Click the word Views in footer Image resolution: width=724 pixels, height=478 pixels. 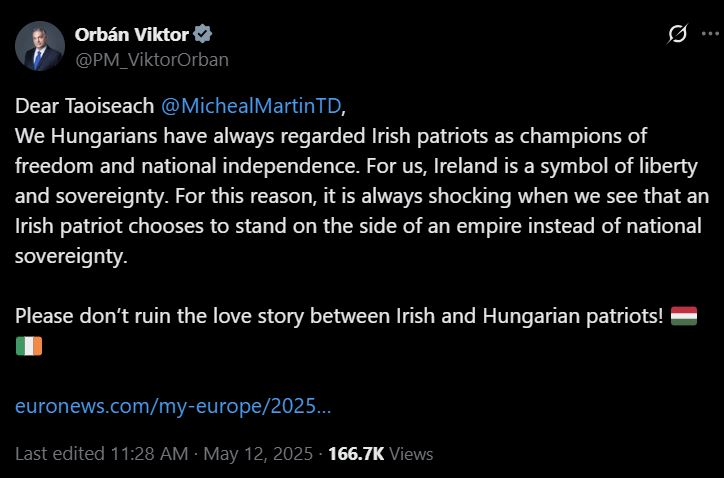411,453
